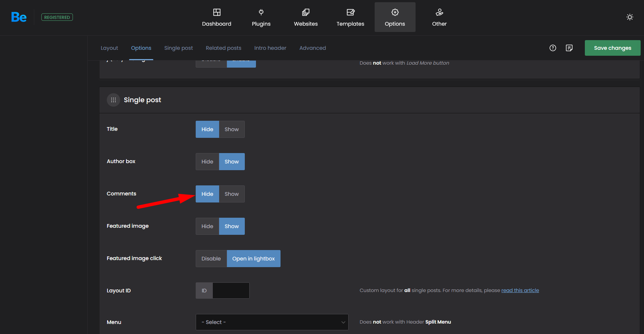Choose Open in lightbox option
The width and height of the screenshot is (644, 334).
254,259
